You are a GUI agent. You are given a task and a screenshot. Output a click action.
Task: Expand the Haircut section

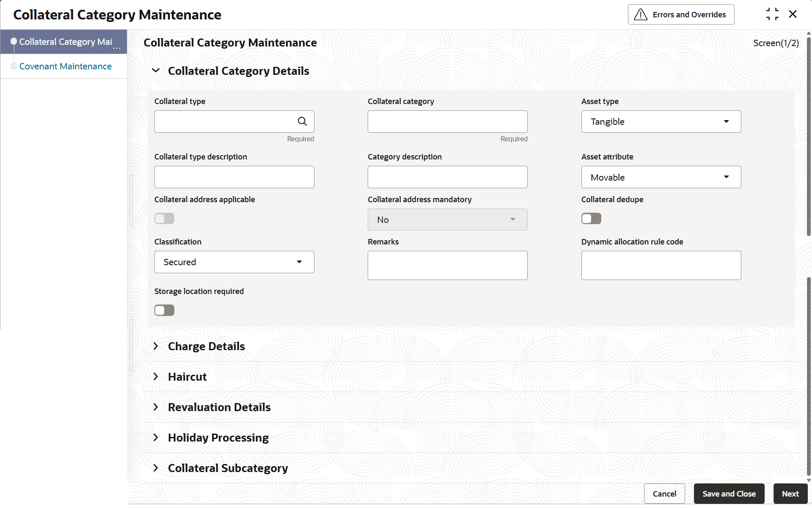156,376
